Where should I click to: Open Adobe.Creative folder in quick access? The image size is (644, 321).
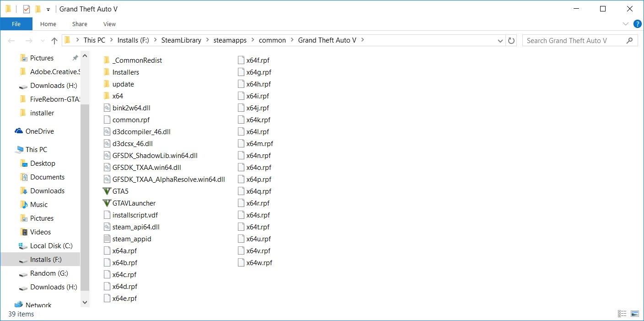(x=49, y=72)
